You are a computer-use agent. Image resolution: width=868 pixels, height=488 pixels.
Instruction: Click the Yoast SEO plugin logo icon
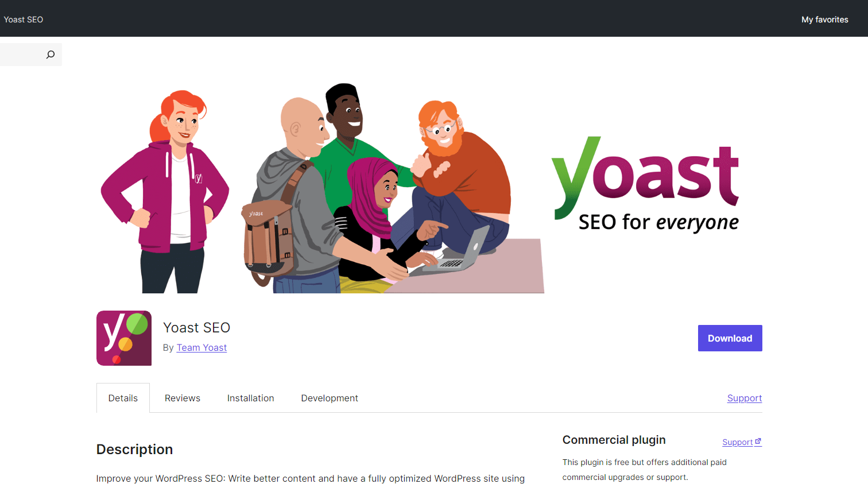pos(124,338)
